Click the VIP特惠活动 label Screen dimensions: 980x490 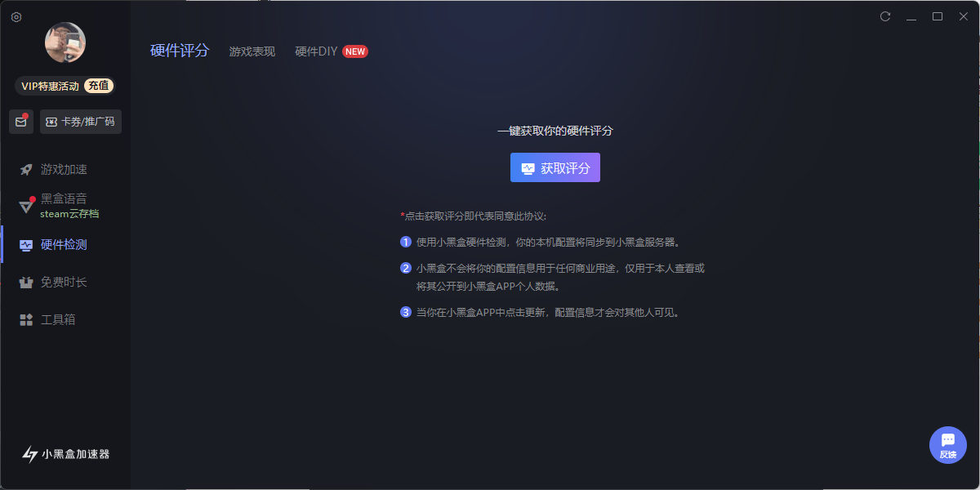[x=50, y=86]
